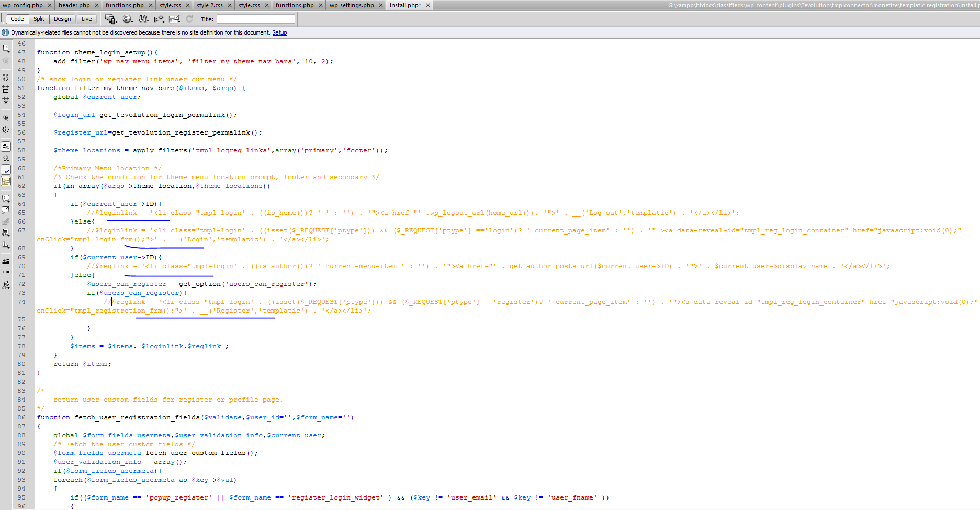Screen dimensions: 980x510
Task: Close the wp-settings.php tab
Action: coord(381,5)
